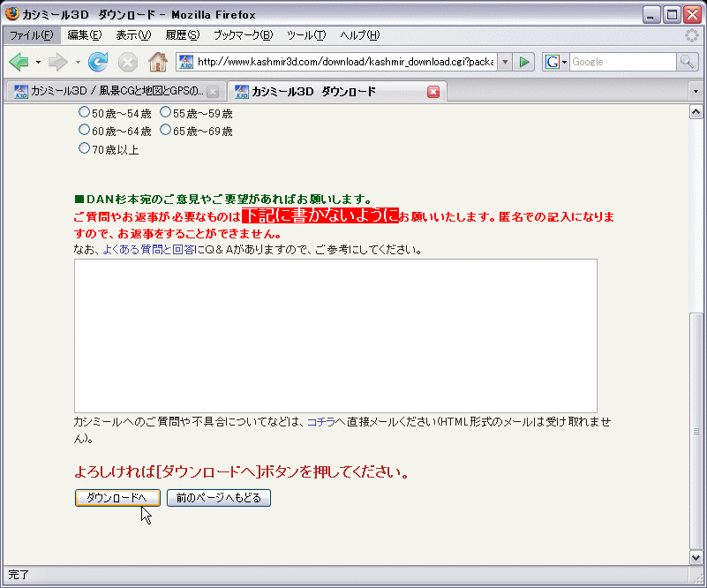Open the search engine selector dropdown
This screenshot has height=588, width=707.
tap(564, 62)
